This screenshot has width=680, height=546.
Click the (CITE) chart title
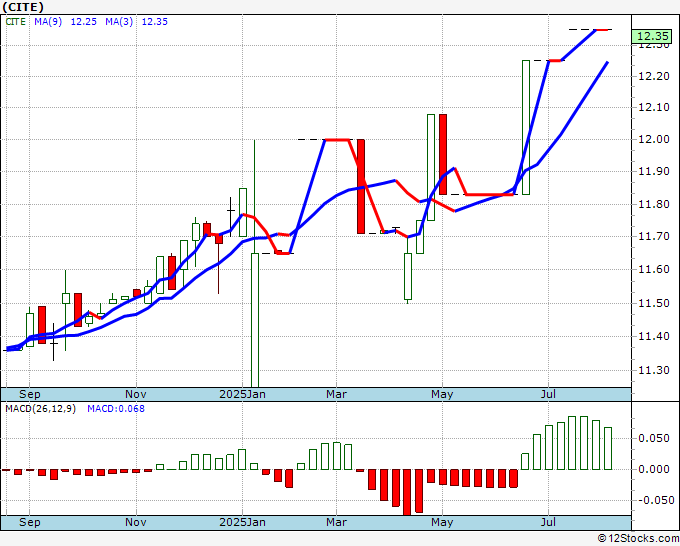pos(23,7)
